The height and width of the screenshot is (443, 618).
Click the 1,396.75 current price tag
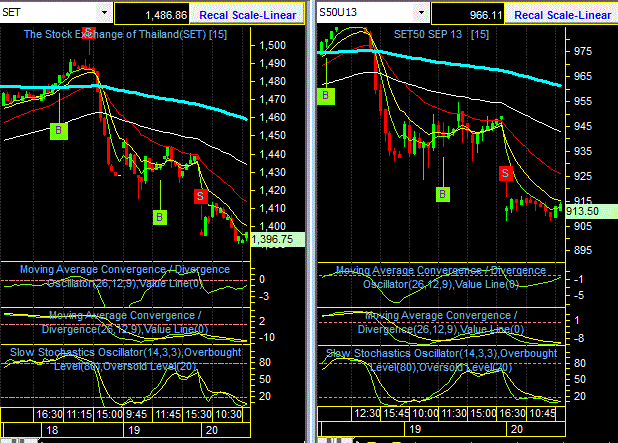(x=277, y=239)
